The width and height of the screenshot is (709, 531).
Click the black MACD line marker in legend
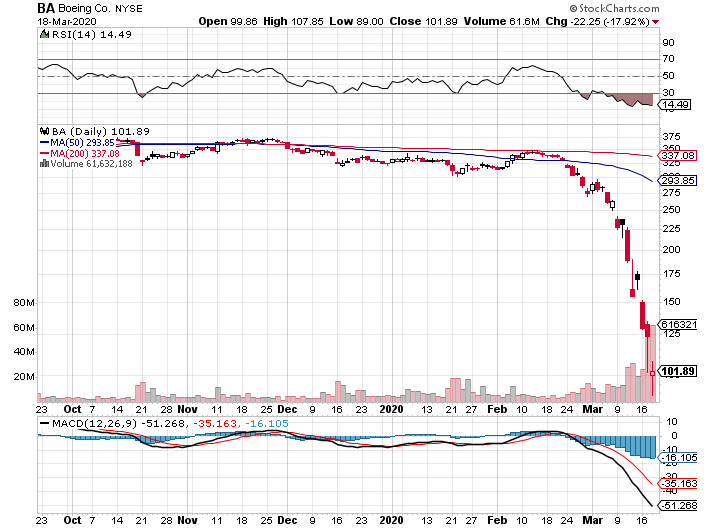coord(44,423)
